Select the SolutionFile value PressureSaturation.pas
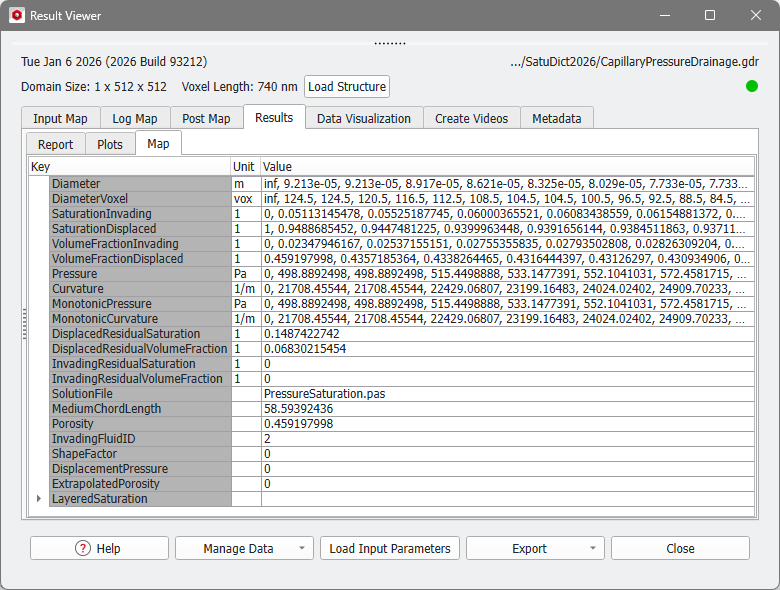 324,394
